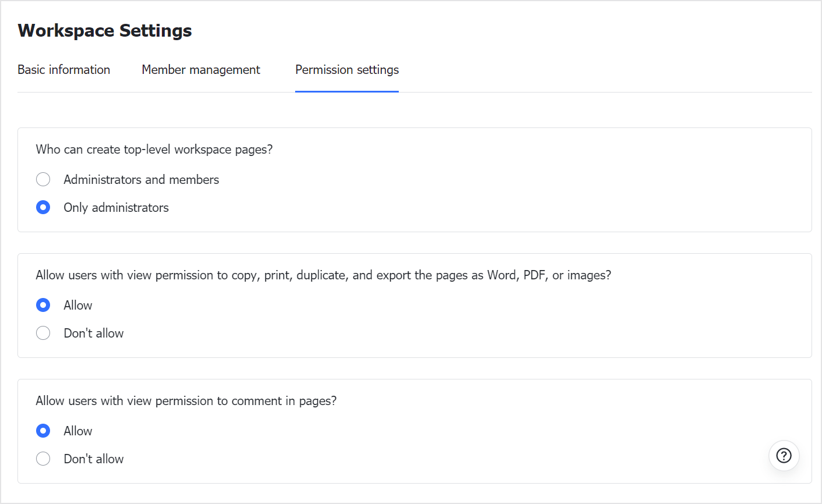Image resolution: width=822 pixels, height=504 pixels.
Task: Enable the Allow radio circle for commenting
Action: click(43, 431)
